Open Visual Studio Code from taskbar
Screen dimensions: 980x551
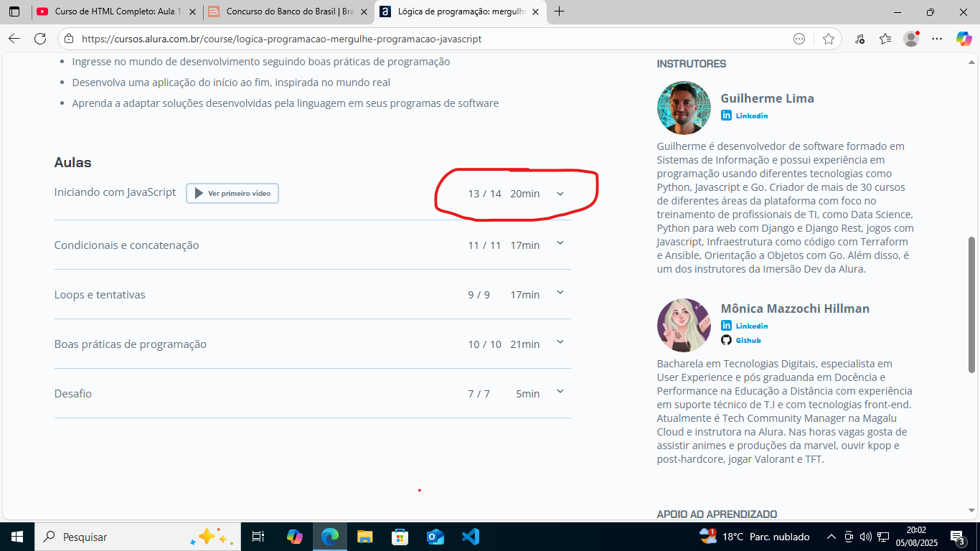click(470, 537)
